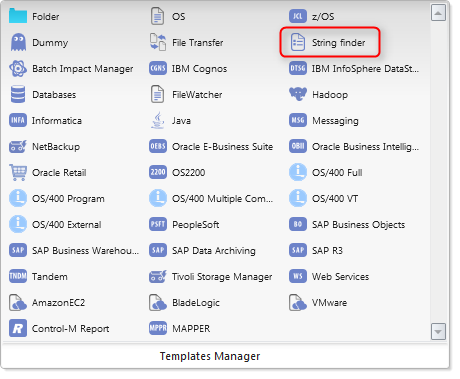The width and height of the screenshot is (460, 379).
Task: Select the FileWatcher document icon
Action: point(157,94)
